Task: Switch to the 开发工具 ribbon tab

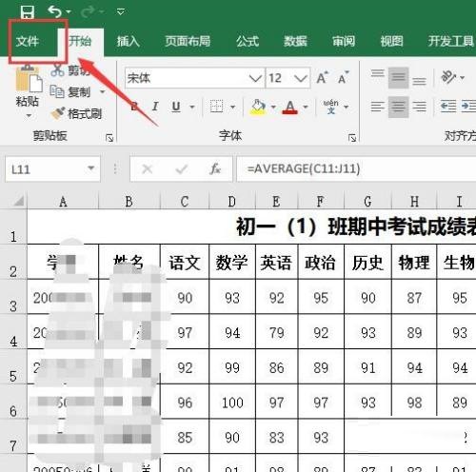Action: 451,41
